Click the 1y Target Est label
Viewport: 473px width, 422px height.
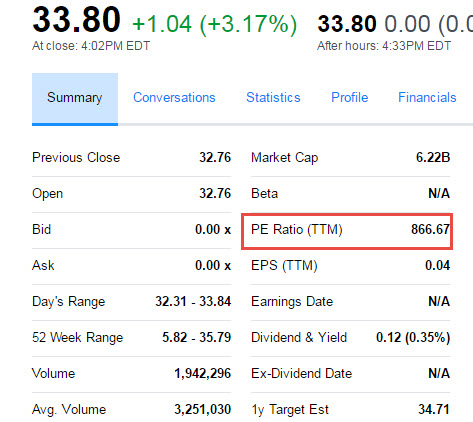pos(290,410)
